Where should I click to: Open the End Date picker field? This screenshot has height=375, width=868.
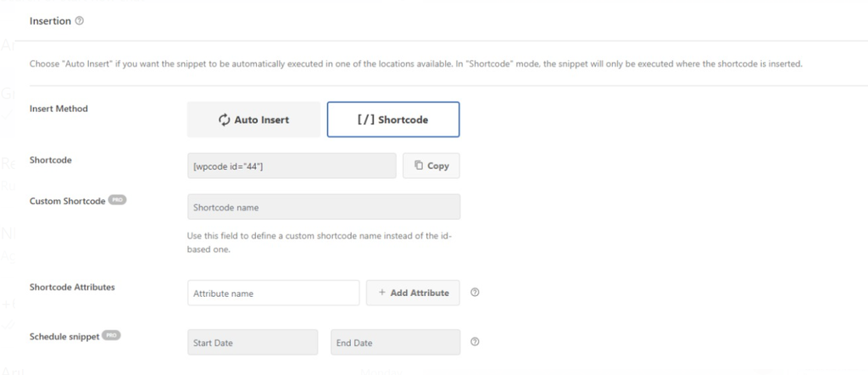click(x=395, y=343)
